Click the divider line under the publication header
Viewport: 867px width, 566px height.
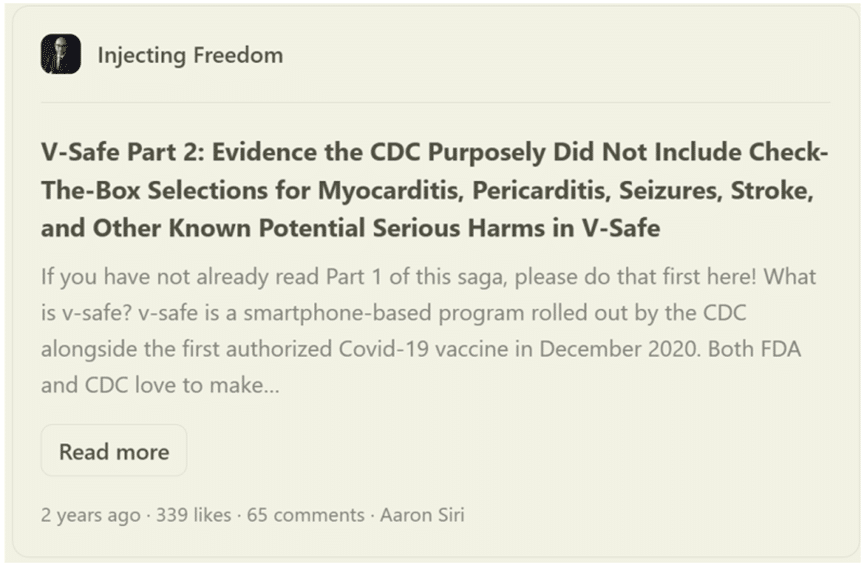pyautogui.click(x=435, y=102)
